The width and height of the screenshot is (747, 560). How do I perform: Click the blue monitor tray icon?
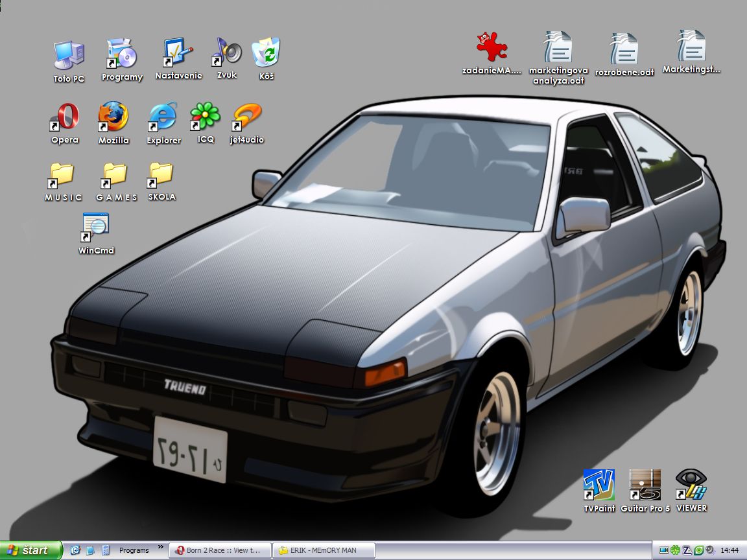[x=663, y=550]
